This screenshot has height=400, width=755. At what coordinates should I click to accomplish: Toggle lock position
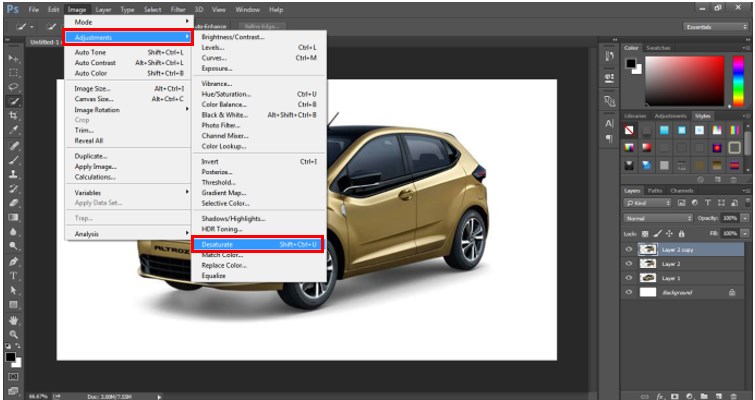tap(669, 233)
